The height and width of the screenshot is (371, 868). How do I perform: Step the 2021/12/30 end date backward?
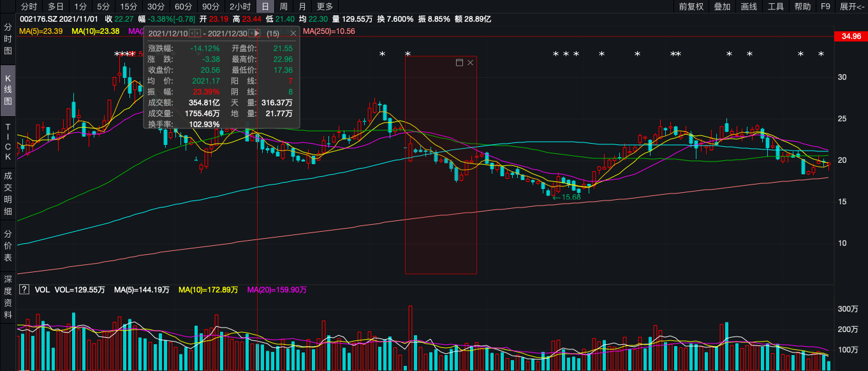click(251, 33)
